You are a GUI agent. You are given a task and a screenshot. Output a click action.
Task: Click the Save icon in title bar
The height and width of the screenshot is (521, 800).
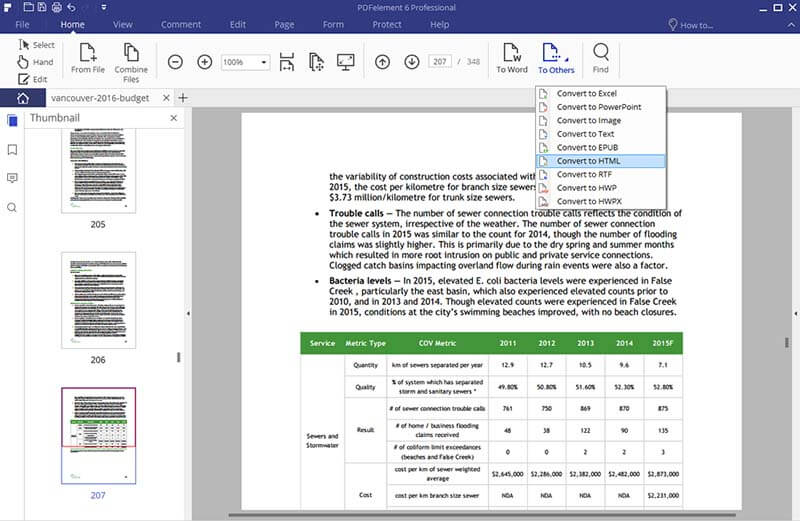pos(42,7)
